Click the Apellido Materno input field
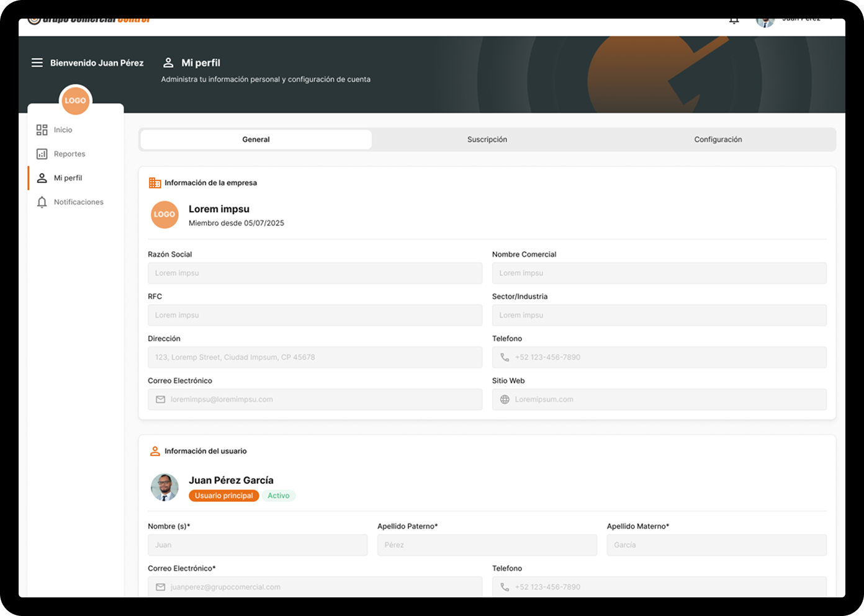864x616 pixels. [716, 545]
